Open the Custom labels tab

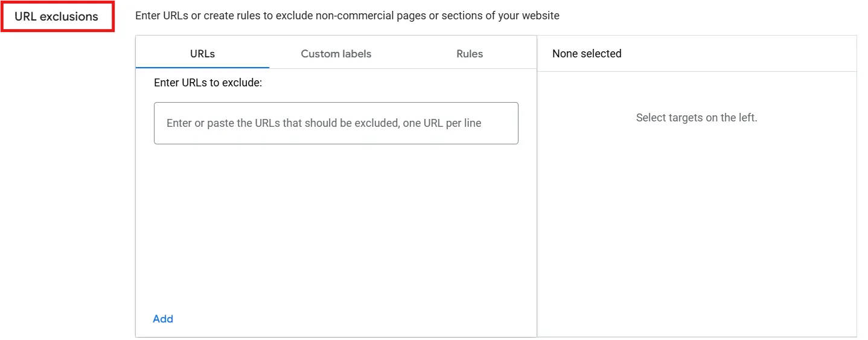coord(336,53)
